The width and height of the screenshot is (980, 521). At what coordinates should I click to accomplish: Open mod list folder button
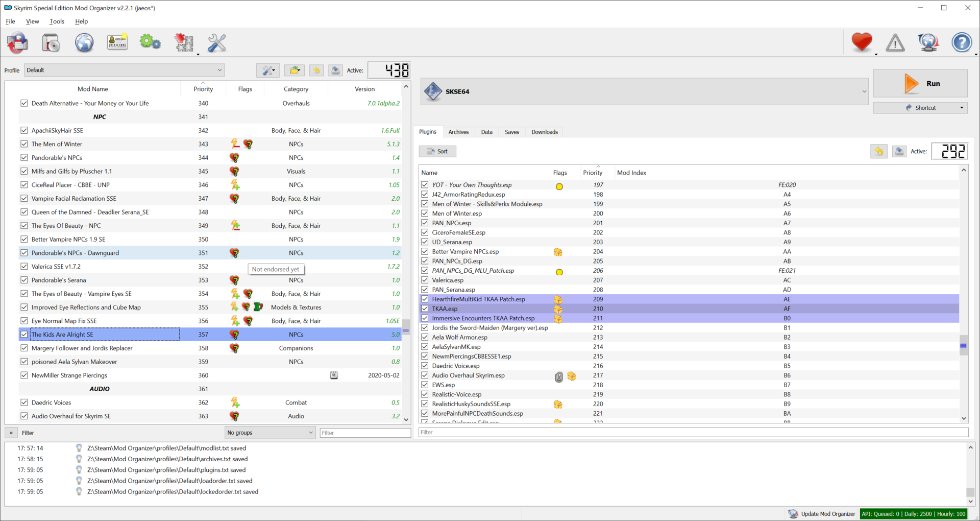[295, 70]
